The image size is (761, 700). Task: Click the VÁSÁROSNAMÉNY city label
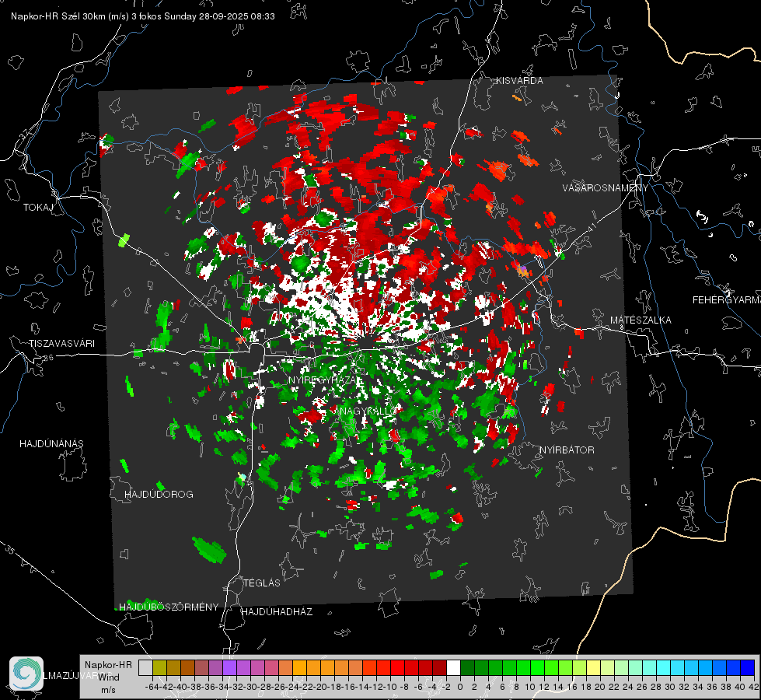(606, 188)
